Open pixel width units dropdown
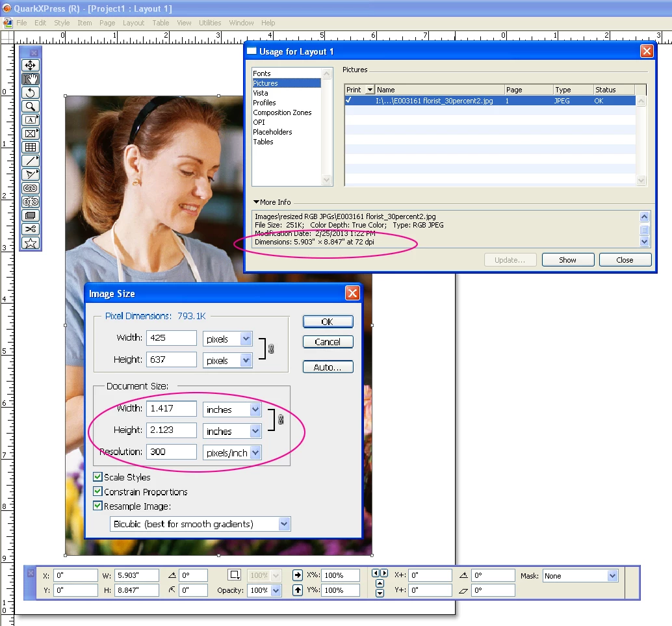 pyautogui.click(x=246, y=339)
